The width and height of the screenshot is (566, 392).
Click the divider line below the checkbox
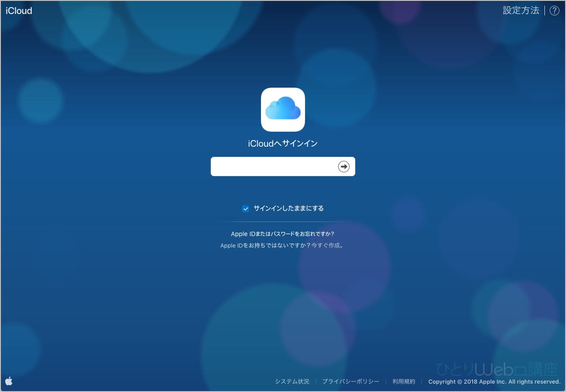[x=283, y=222]
